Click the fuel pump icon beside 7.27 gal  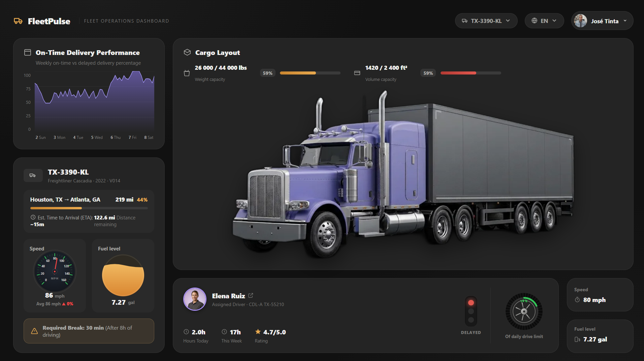point(577,339)
